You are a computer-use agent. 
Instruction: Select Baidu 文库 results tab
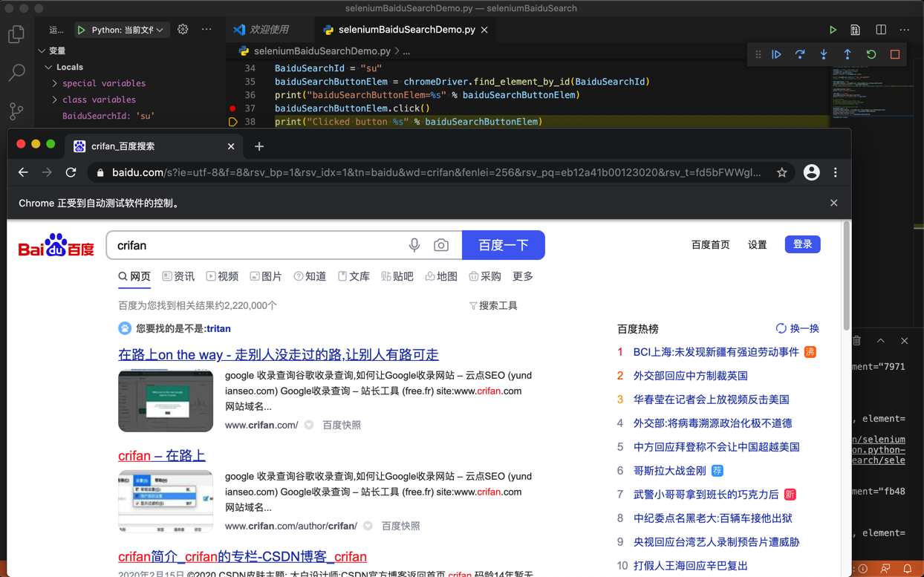click(x=354, y=276)
